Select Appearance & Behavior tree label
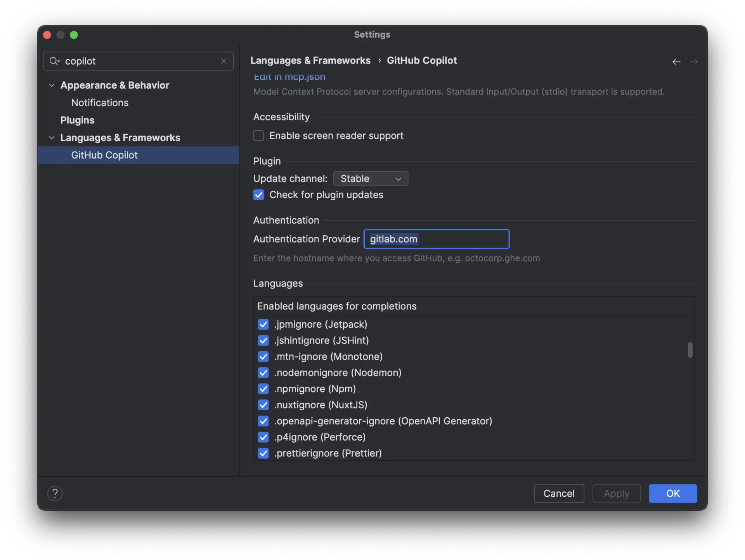This screenshot has height=560, width=745. pyautogui.click(x=115, y=85)
